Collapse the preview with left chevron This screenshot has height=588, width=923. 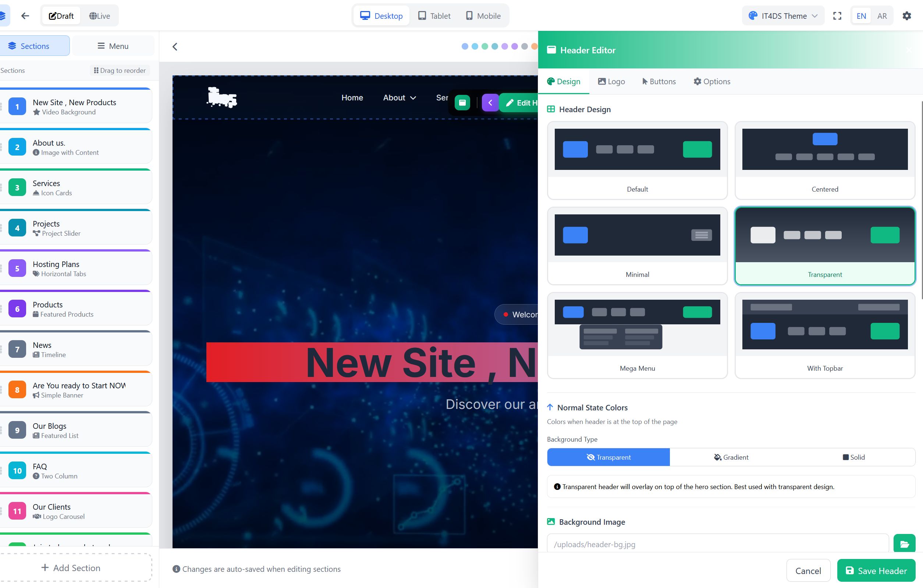point(175,47)
